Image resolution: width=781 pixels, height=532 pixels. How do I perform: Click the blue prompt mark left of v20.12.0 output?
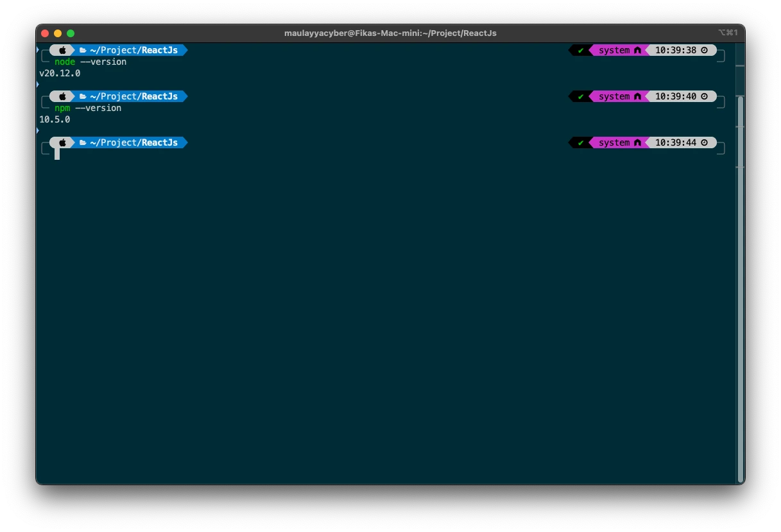(x=37, y=84)
